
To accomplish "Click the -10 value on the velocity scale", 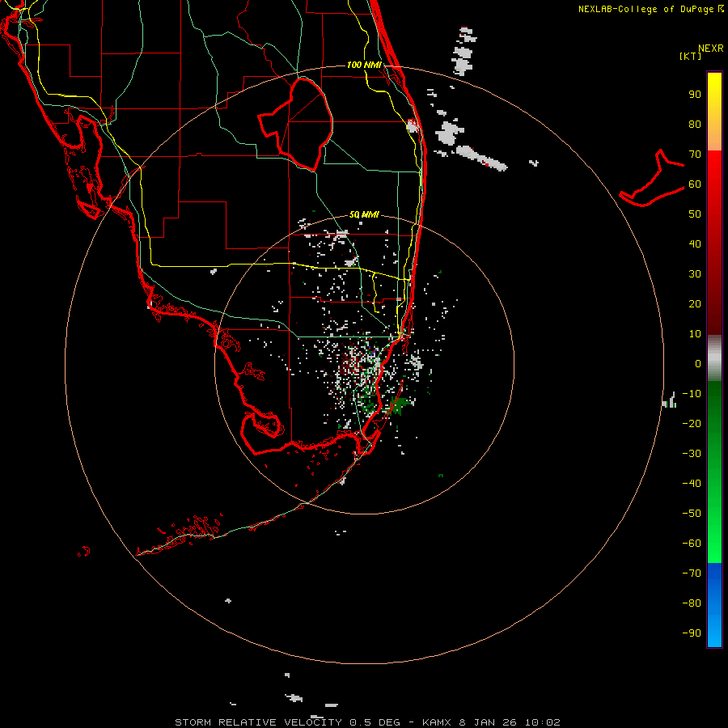I will 692,394.
